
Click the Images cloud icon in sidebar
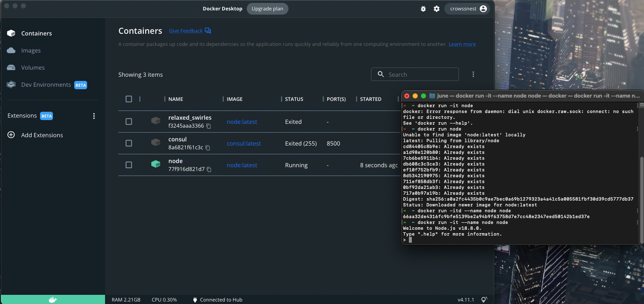pyautogui.click(x=11, y=50)
